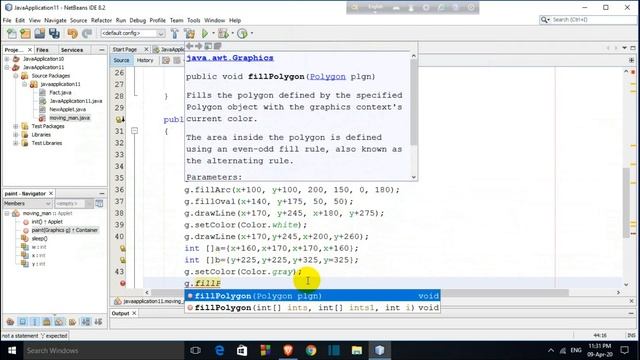Click the Debug Project icon

click(x=223, y=33)
